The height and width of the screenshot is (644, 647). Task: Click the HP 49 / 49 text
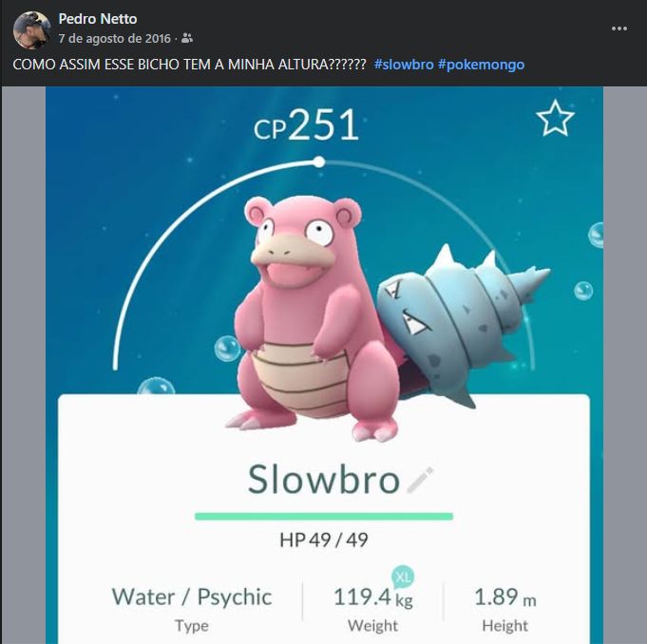click(x=323, y=540)
